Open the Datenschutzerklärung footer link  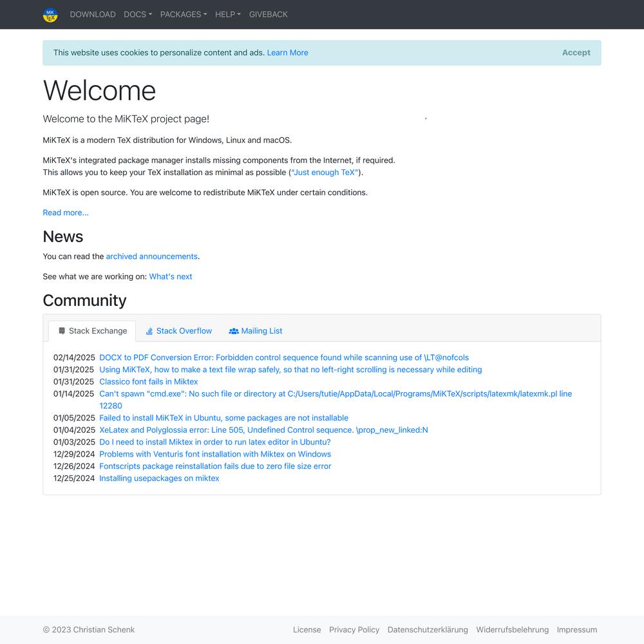coord(428,630)
